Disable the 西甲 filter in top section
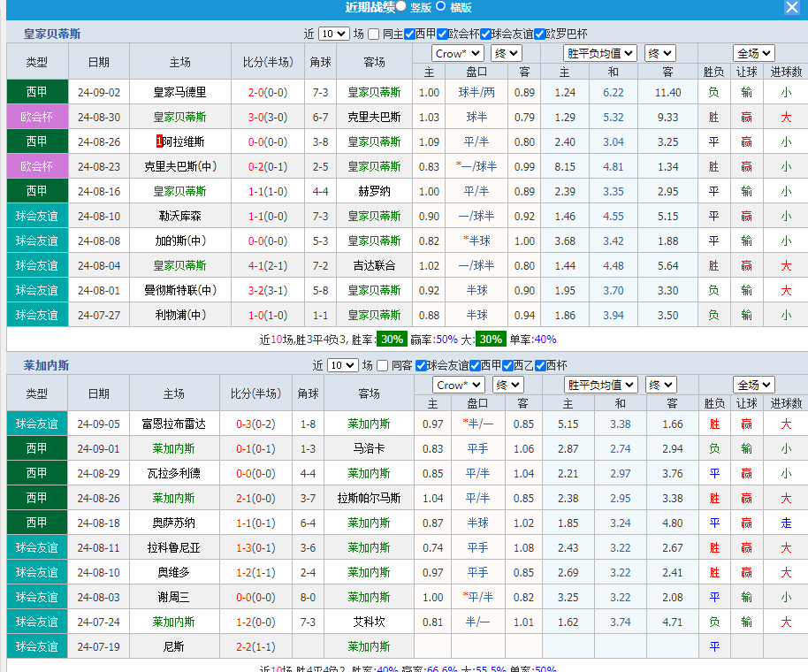 (408, 33)
